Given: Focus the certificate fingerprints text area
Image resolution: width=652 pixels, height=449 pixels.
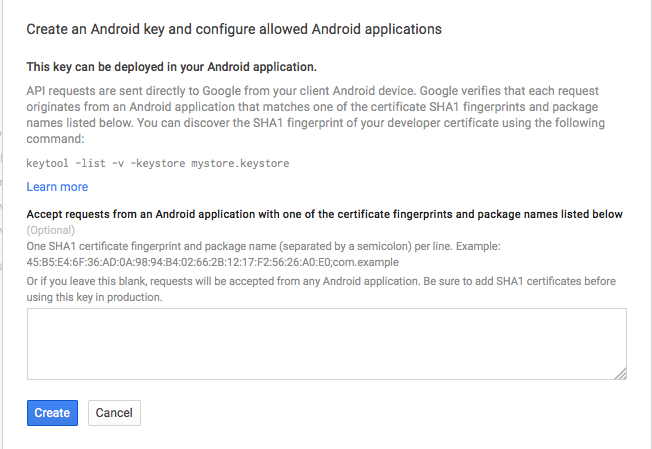Looking at the screenshot, I should coord(326,344).
